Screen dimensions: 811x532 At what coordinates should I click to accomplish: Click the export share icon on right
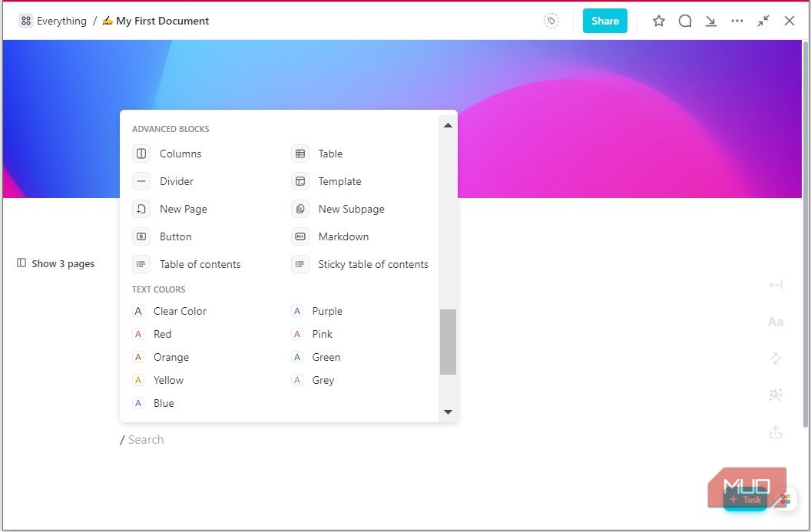click(776, 432)
